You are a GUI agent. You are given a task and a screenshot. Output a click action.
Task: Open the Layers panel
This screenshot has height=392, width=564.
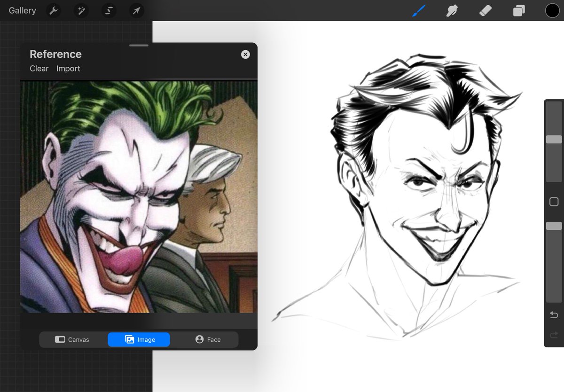(x=518, y=10)
